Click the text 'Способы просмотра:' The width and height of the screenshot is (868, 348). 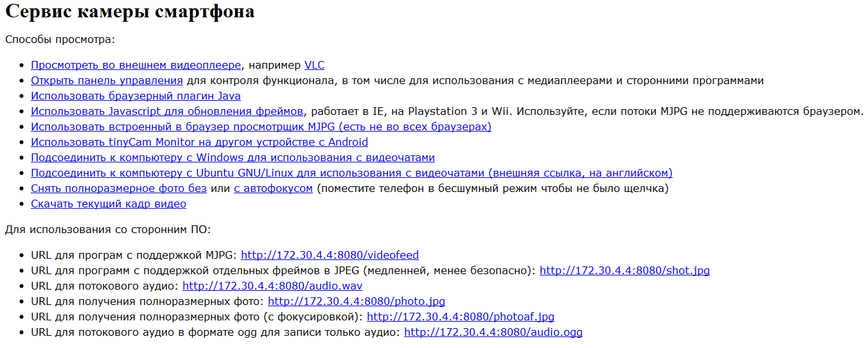pos(60,40)
